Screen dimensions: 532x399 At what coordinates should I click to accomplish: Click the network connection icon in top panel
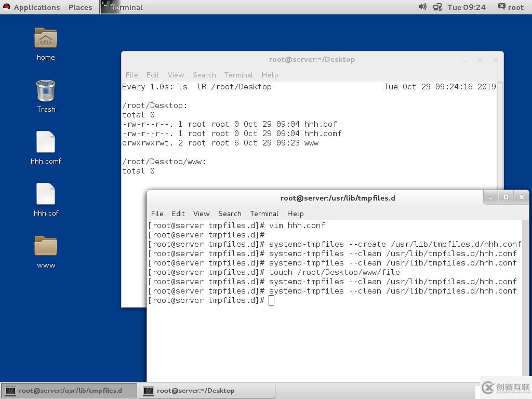pos(437,7)
